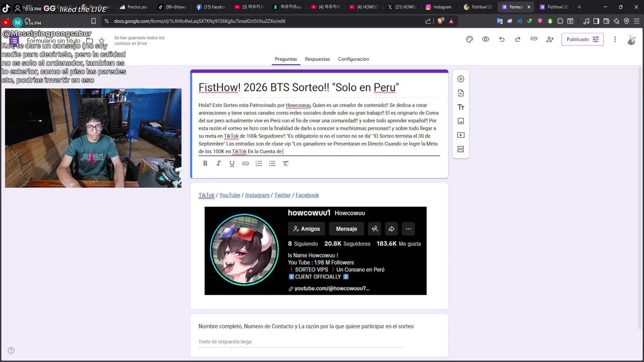
Task: Star this form as favorite
Action: (x=102, y=41)
